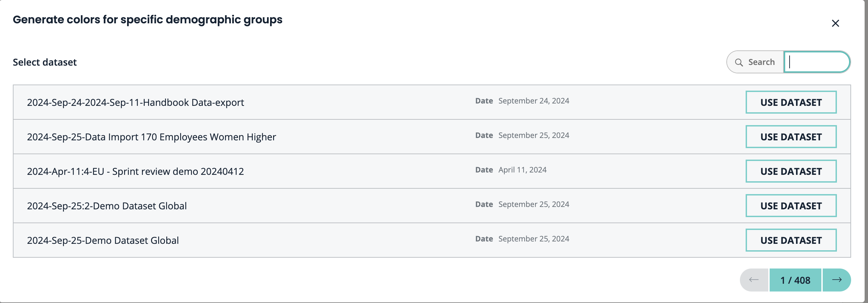This screenshot has height=303, width=868.
Task: Click the Search label in search box
Action: pos(761,62)
